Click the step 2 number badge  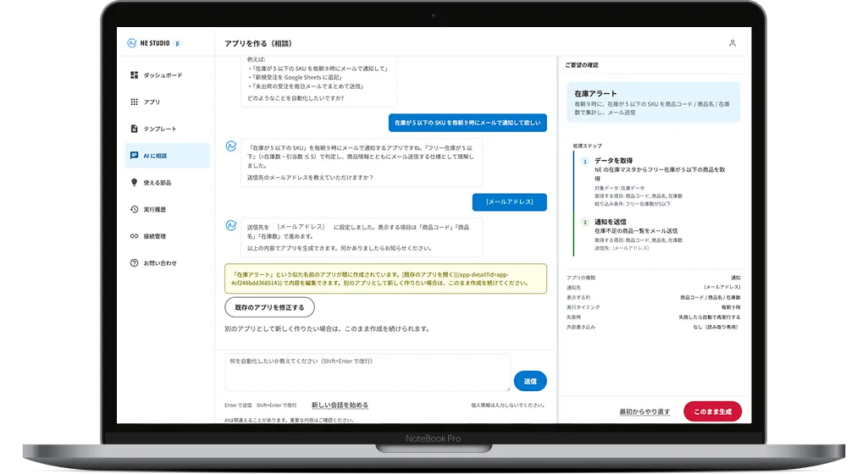click(585, 223)
